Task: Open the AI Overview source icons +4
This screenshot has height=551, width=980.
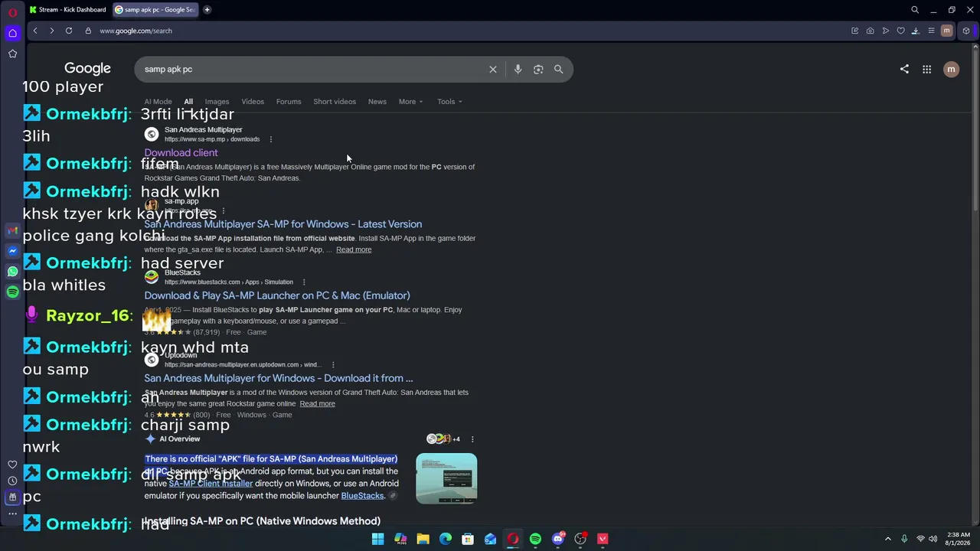Action: [x=443, y=439]
